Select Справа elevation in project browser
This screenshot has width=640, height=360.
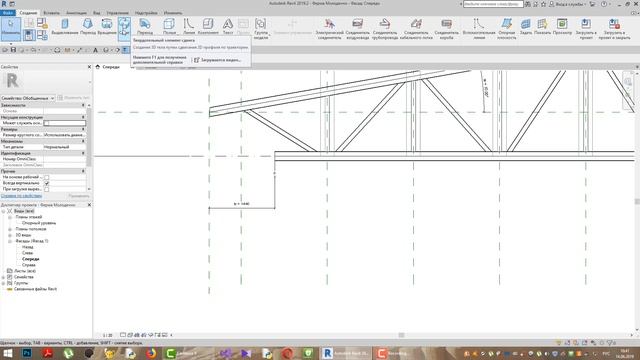[x=29, y=265]
